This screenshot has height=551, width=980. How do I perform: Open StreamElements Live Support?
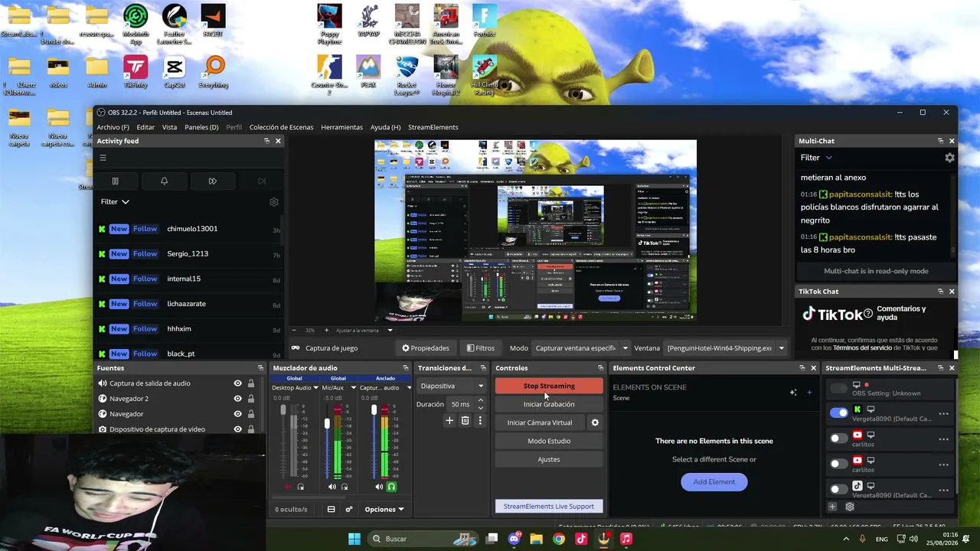[549, 506]
